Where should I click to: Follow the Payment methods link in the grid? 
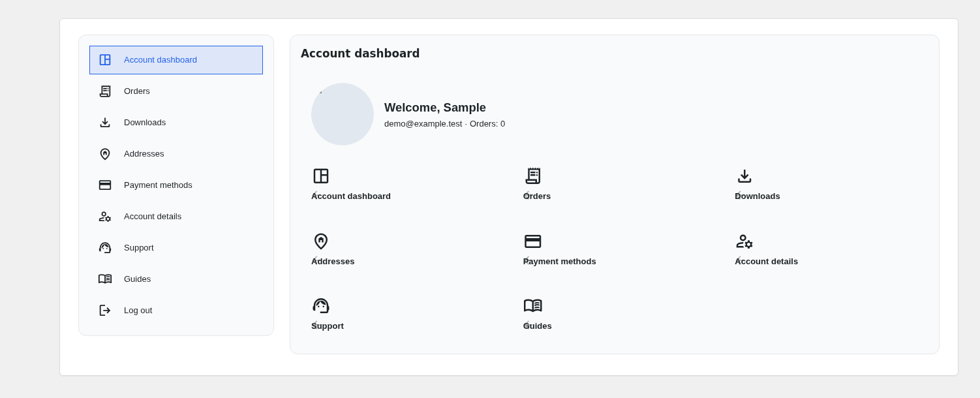(x=560, y=262)
